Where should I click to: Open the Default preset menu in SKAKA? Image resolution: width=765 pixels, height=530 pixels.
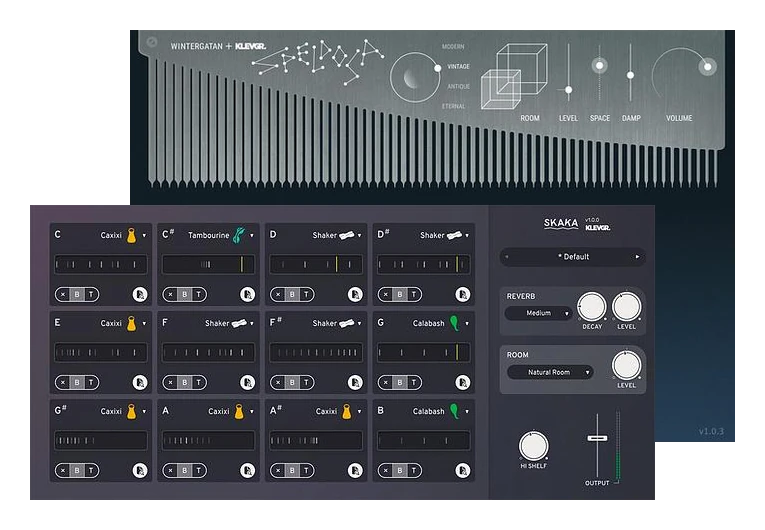click(x=573, y=257)
